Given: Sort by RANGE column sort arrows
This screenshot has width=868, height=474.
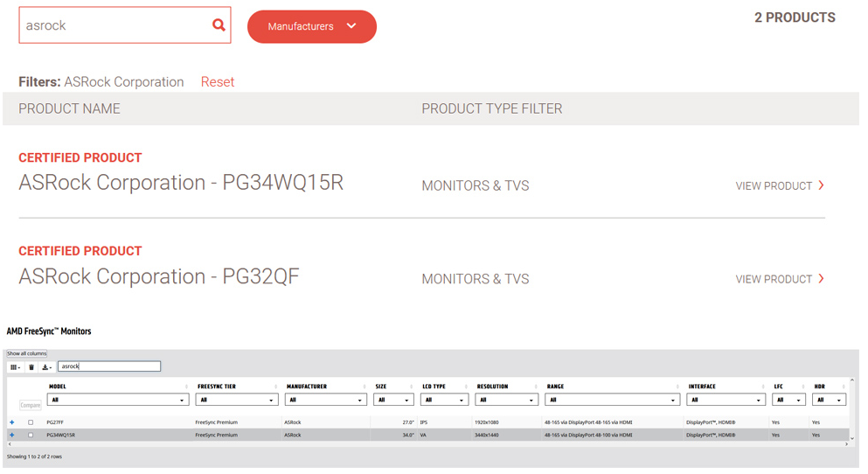Looking at the screenshot, I should pos(677,387).
